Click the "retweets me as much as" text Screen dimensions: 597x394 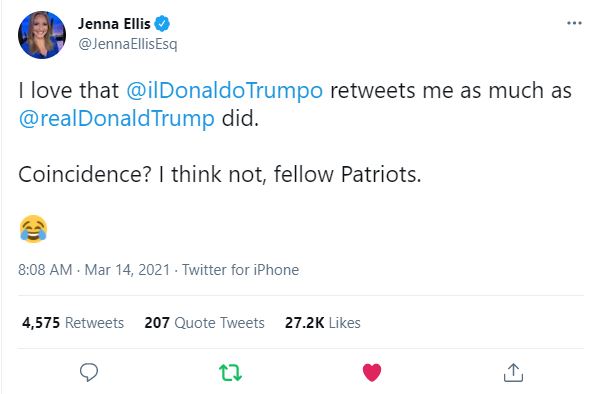tap(451, 91)
